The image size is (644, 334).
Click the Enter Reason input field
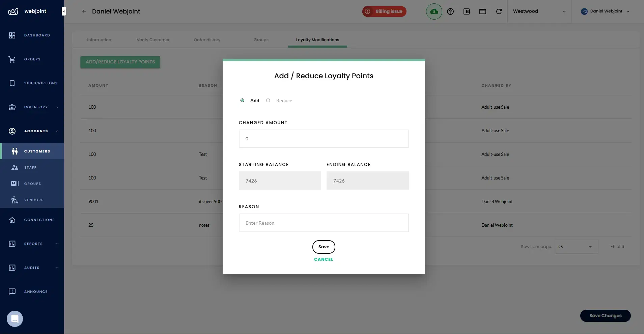324,223
